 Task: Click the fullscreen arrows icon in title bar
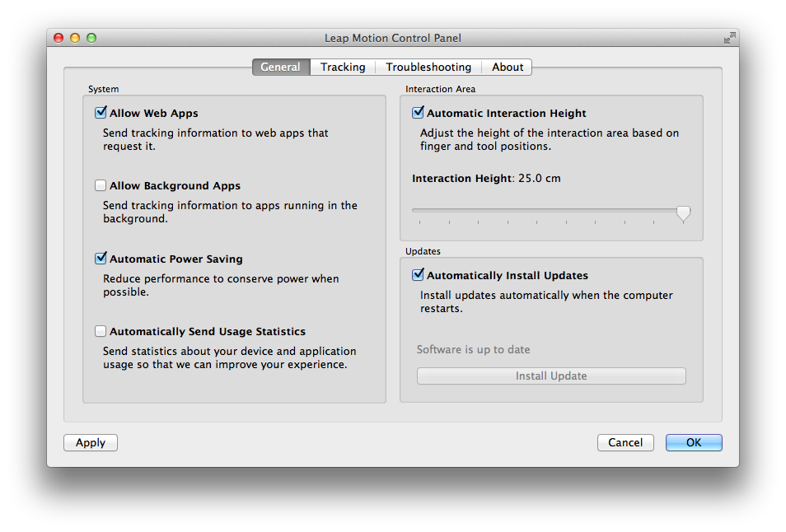(x=730, y=38)
